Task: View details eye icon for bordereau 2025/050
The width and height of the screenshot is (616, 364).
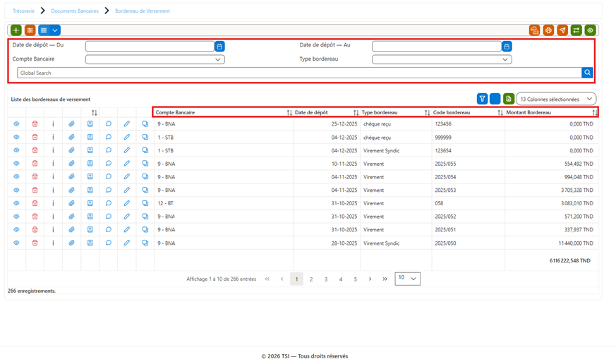Action: (16, 243)
